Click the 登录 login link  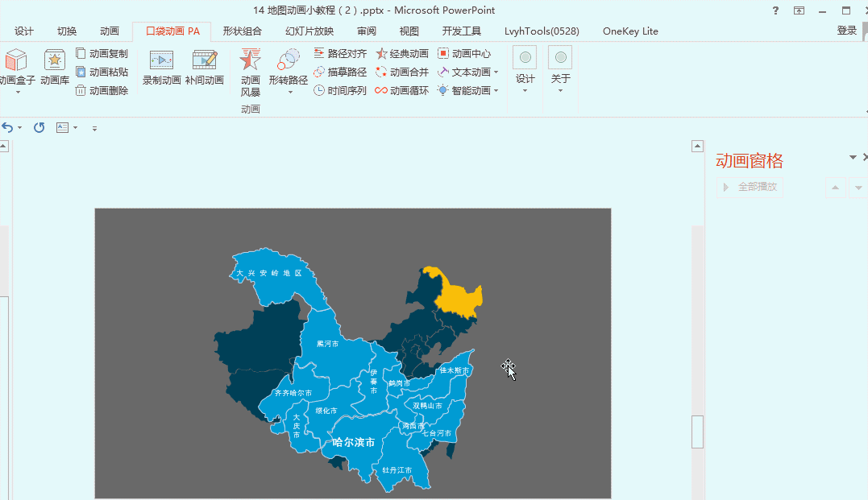click(846, 31)
